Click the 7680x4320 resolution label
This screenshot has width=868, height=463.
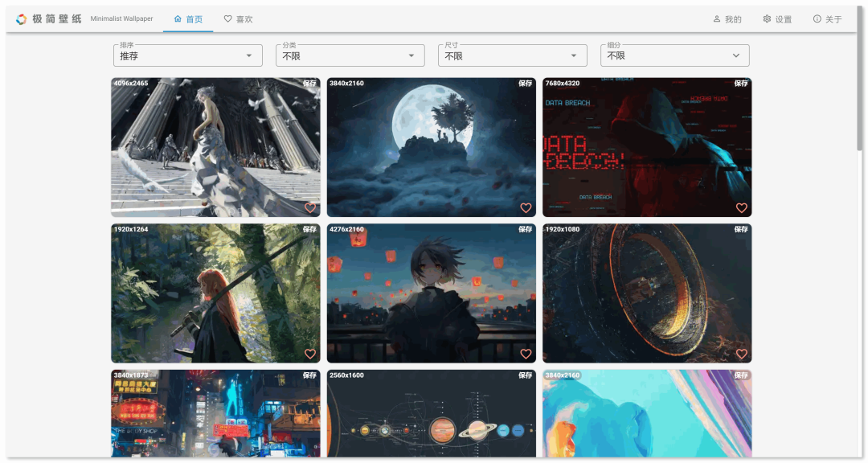[x=563, y=83]
